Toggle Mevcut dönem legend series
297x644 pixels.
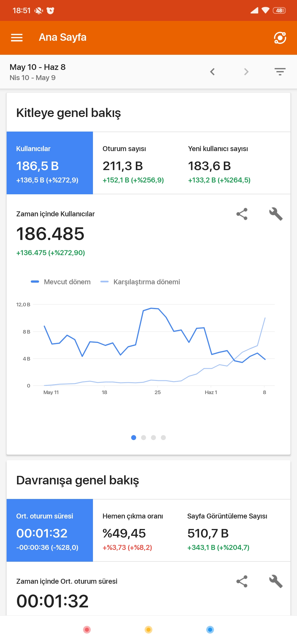61,282
